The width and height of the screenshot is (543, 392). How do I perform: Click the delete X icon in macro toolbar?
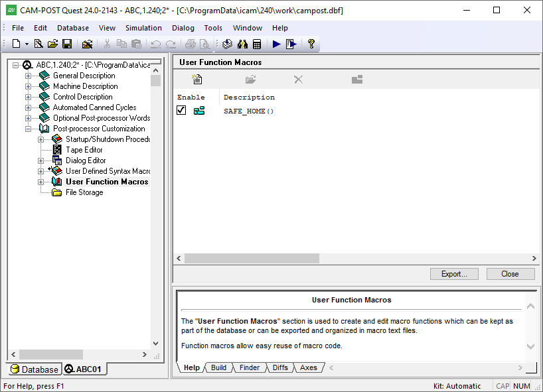pyautogui.click(x=298, y=80)
